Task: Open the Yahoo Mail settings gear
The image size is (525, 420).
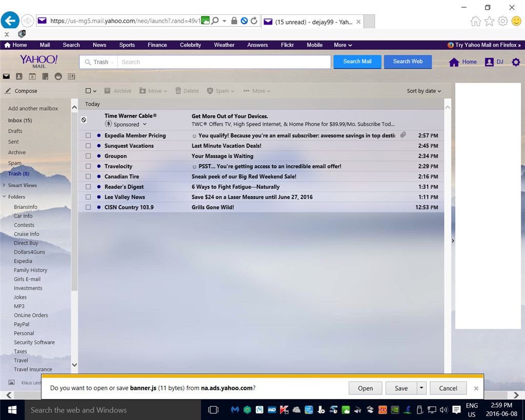Action: click(x=516, y=62)
